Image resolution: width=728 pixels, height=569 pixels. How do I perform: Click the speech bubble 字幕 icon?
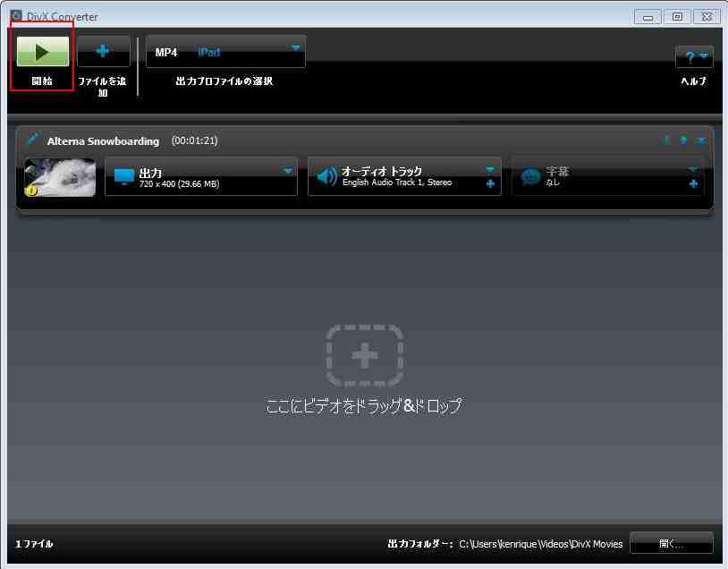pyautogui.click(x=530, y=177)
